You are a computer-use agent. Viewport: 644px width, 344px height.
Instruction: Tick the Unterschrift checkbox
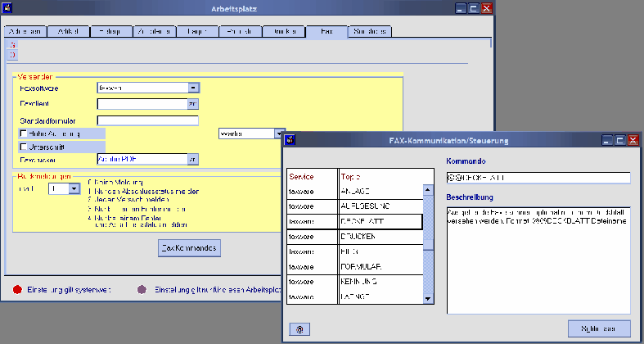(24, 147)
